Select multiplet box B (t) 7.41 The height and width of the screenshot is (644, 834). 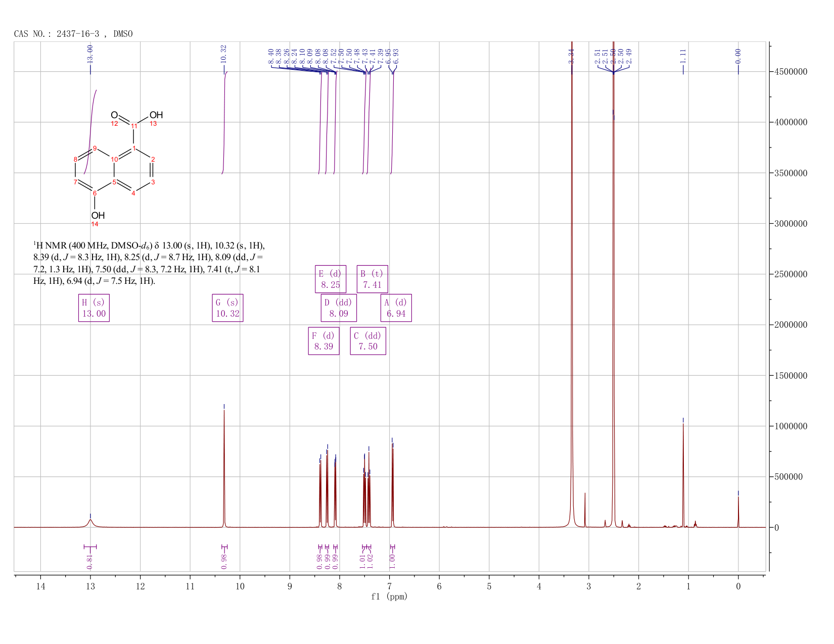click(372, 279)
